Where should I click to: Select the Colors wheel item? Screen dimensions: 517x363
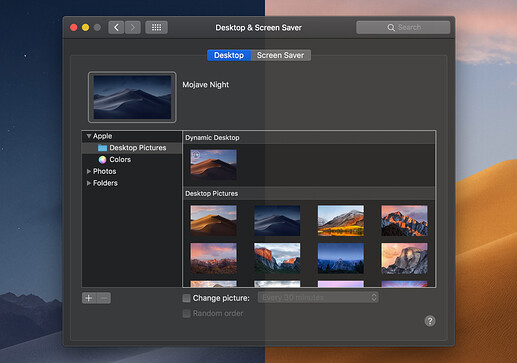(114, 160)
